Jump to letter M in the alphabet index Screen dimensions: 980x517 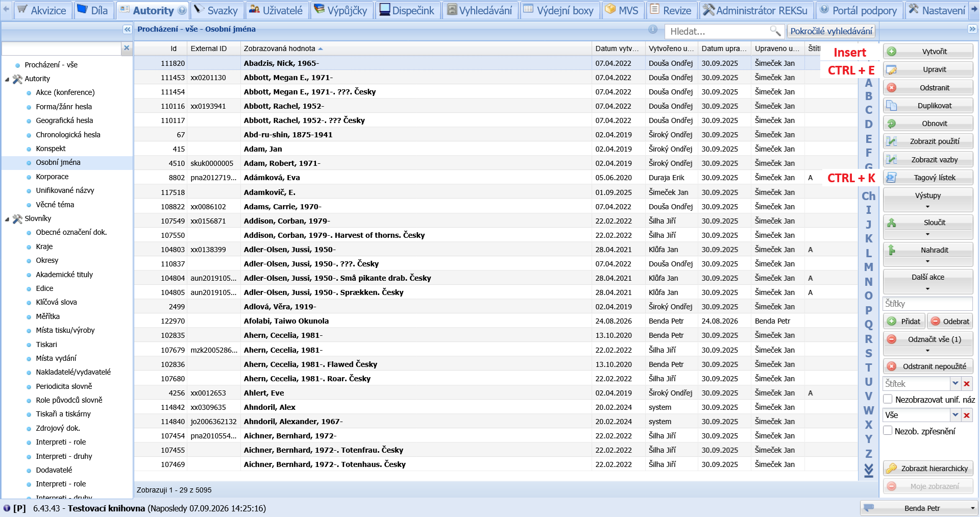(868, 267)
